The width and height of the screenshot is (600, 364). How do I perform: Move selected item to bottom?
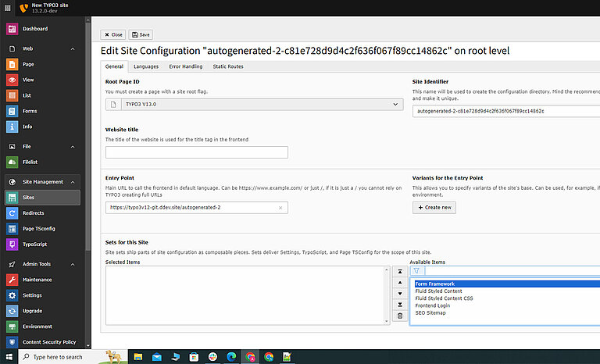pyautogui.click(x=400, y=305)
